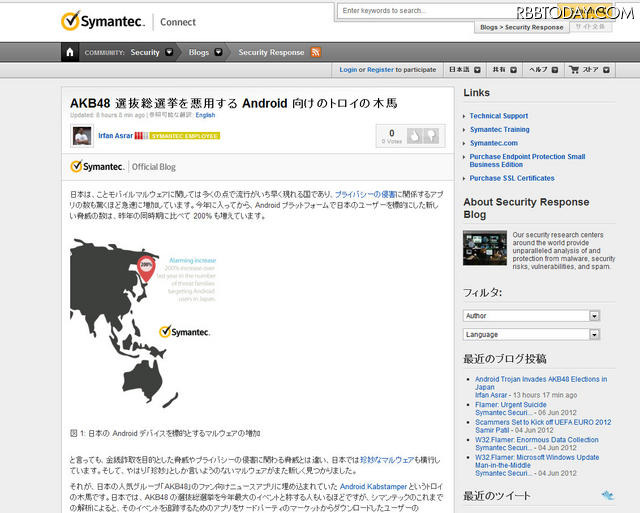The height and width of the screenshot is (513, 640).
Task: Open the Android.Kabstamper link
Action: [x=373, y=486]
